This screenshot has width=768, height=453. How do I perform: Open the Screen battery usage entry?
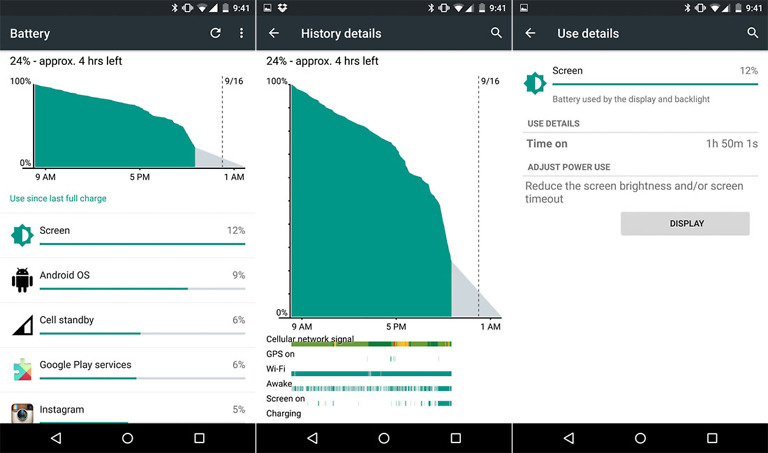click(x=127, y=236)
